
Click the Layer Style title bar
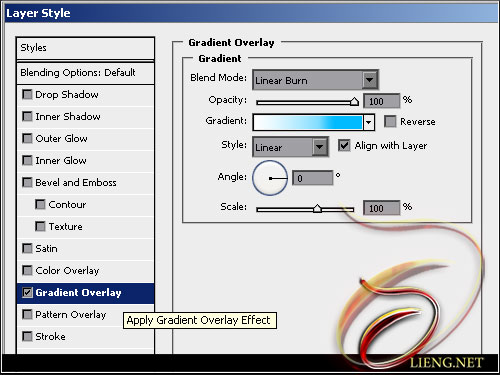(x=251, y=13)
